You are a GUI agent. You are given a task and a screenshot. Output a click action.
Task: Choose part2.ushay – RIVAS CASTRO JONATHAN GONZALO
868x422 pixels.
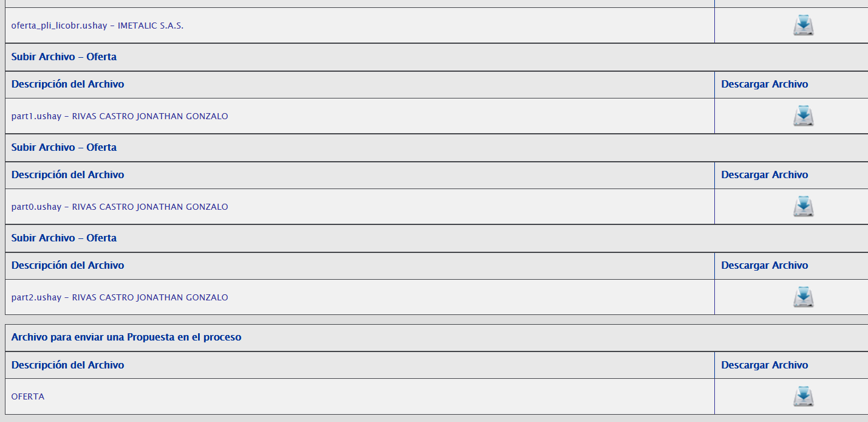click(120, 297)
